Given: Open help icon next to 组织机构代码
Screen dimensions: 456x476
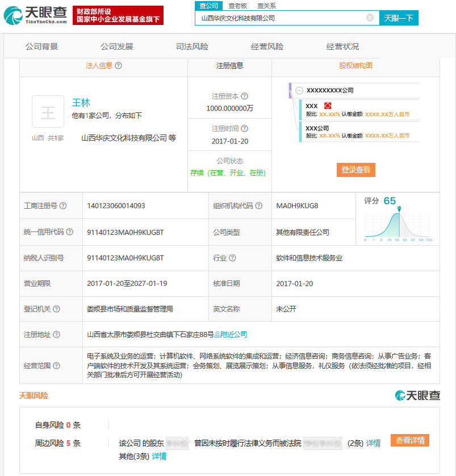Looking at the screenshot, I should click(258, 206).
